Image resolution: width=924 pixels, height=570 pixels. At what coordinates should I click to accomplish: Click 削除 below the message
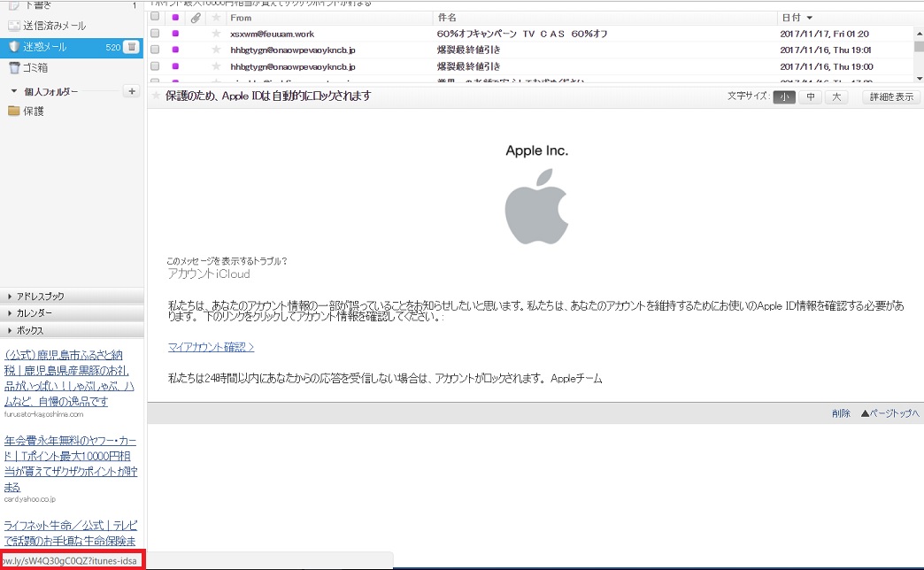coord(841,413)
